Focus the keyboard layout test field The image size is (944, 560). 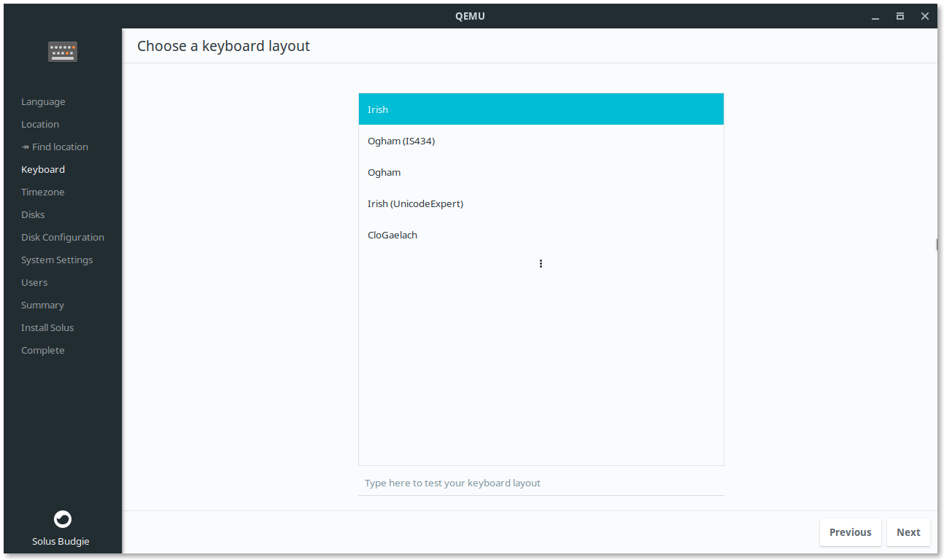pos(541,483)
